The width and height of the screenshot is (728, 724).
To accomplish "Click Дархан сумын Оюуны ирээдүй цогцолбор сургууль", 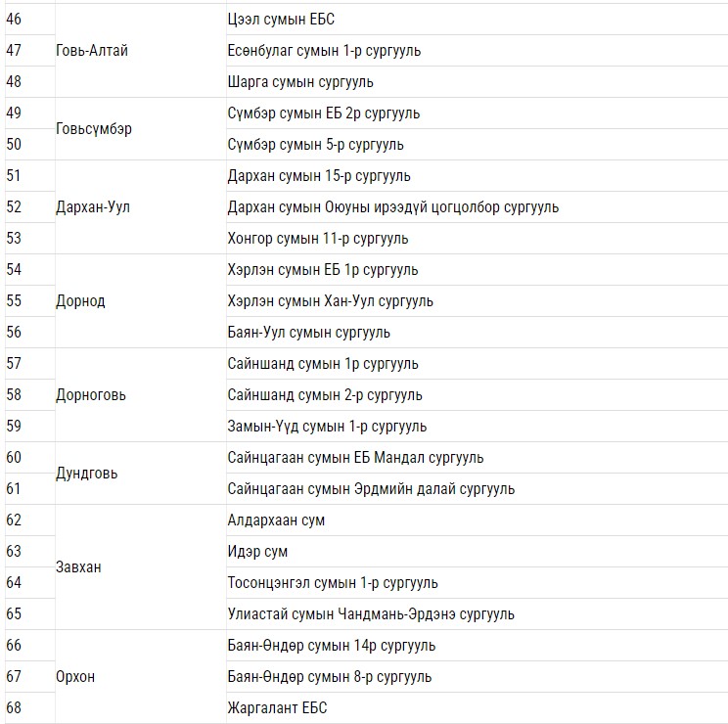I will (393, 207).
